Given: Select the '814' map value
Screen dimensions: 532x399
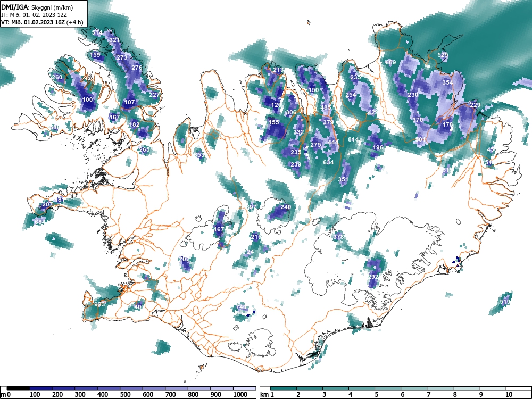Looking at the screenshot, I should click(x=353, y=139).
